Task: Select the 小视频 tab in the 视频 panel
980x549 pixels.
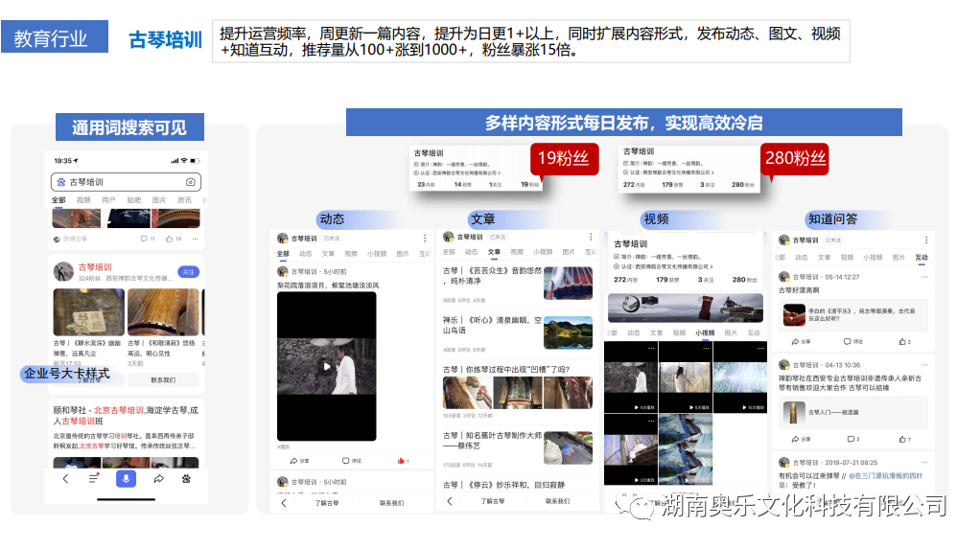Action: coord(705,332)
